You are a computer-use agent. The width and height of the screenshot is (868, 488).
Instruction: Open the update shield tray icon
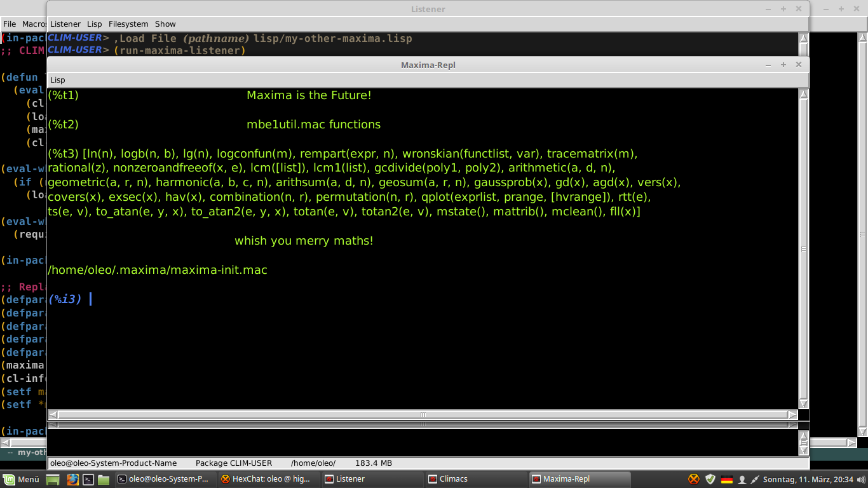pyautogui.click(x=710, y=479)
